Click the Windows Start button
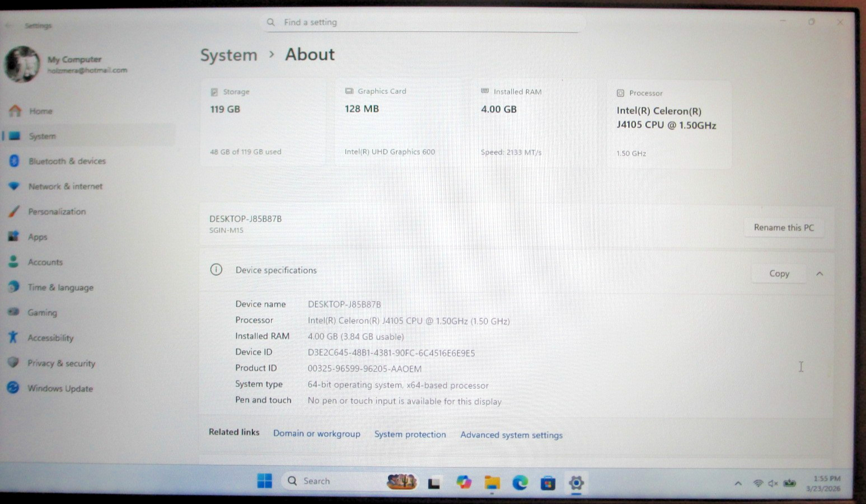Screen dimensions: 866x504 [x=264, y=481]
